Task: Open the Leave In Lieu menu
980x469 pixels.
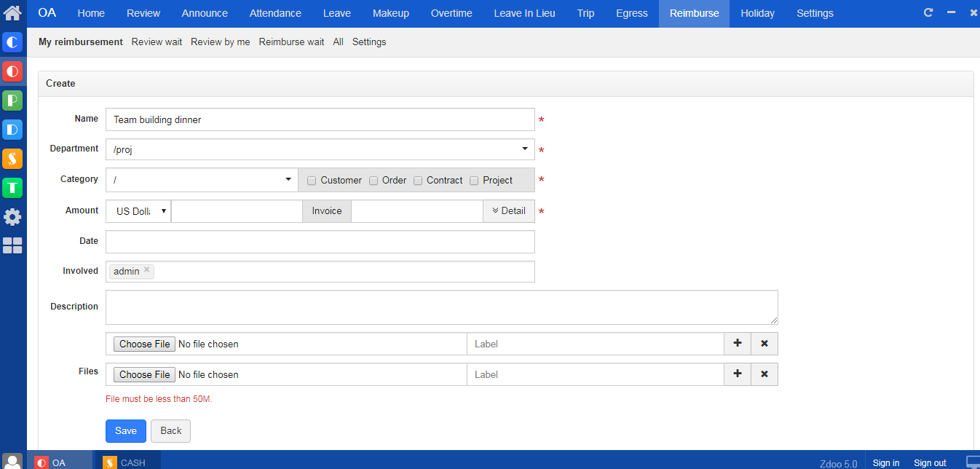Action: tap(524, 13)
